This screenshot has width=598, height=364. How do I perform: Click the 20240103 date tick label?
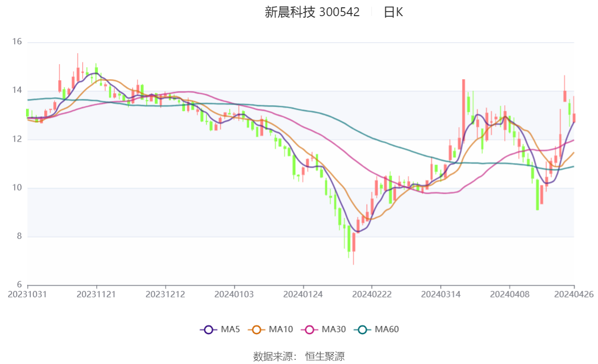(x=234, y=294)
